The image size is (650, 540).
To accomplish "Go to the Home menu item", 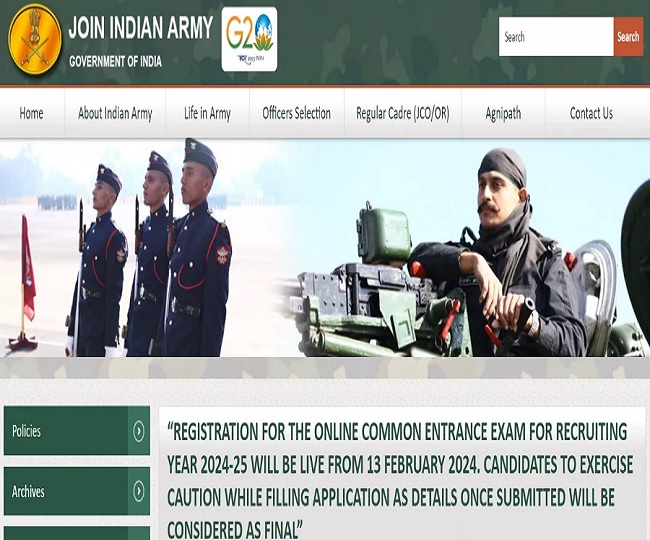I will point(31,113).
